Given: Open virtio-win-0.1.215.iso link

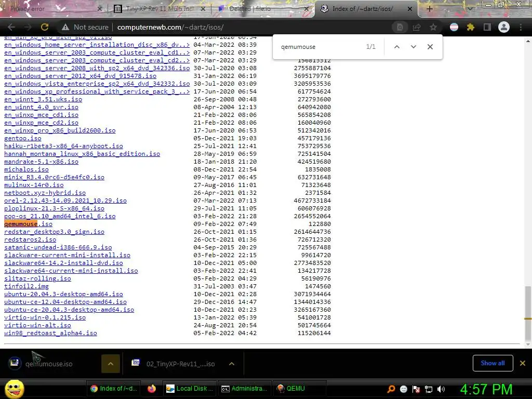Looking at the screenshot, I should click(x=45, y=317).
